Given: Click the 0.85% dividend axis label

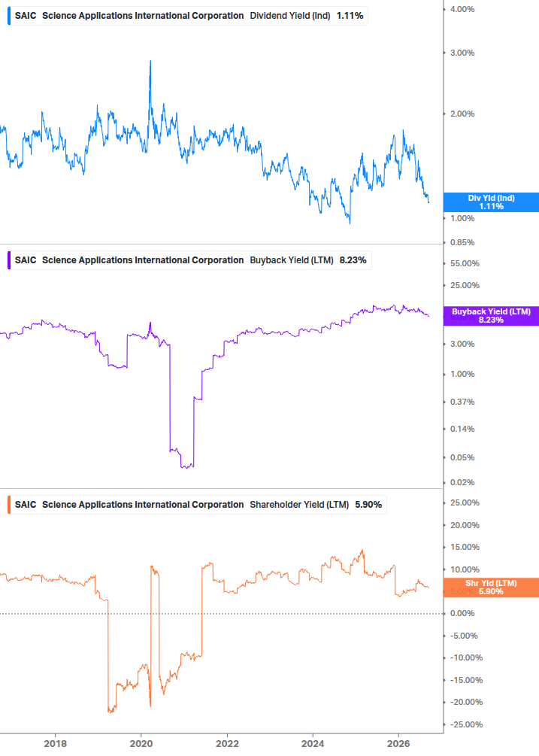Looking at the screenshot, I should (462, 242).
